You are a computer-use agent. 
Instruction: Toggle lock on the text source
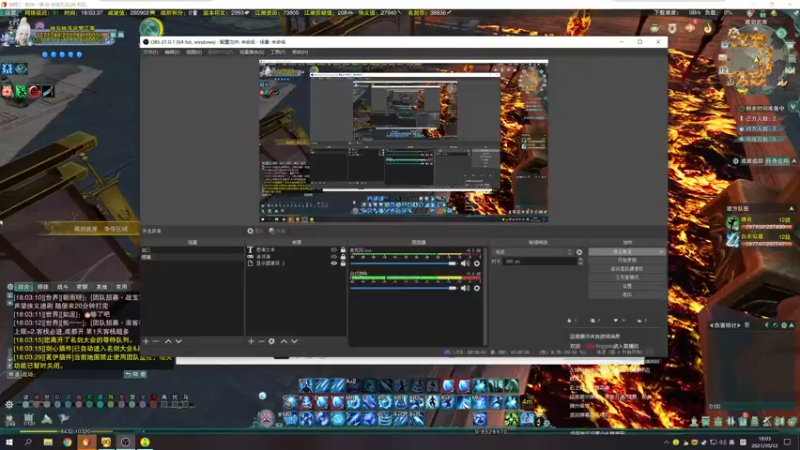pyautogui.click(x=343, y=250)
